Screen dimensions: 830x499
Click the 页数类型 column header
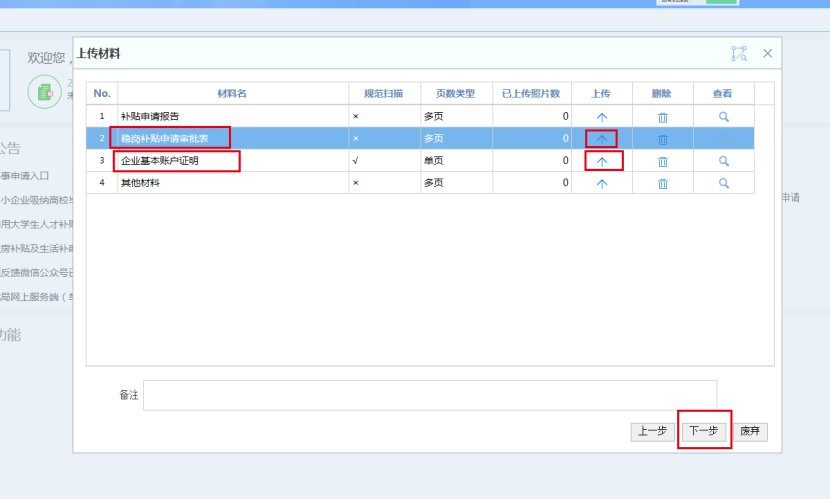point(456,94)
